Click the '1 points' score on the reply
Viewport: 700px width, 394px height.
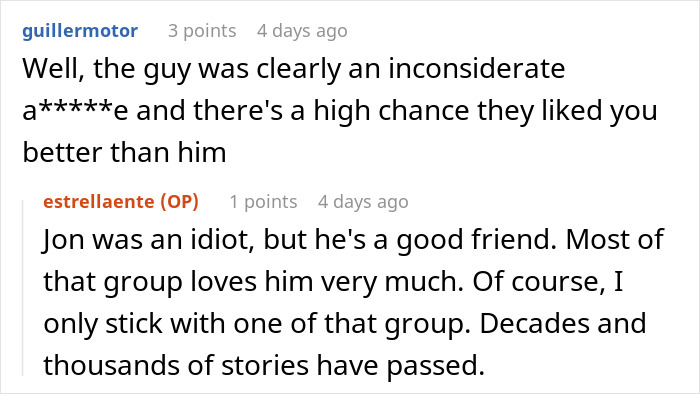click(x=263, y=202)
